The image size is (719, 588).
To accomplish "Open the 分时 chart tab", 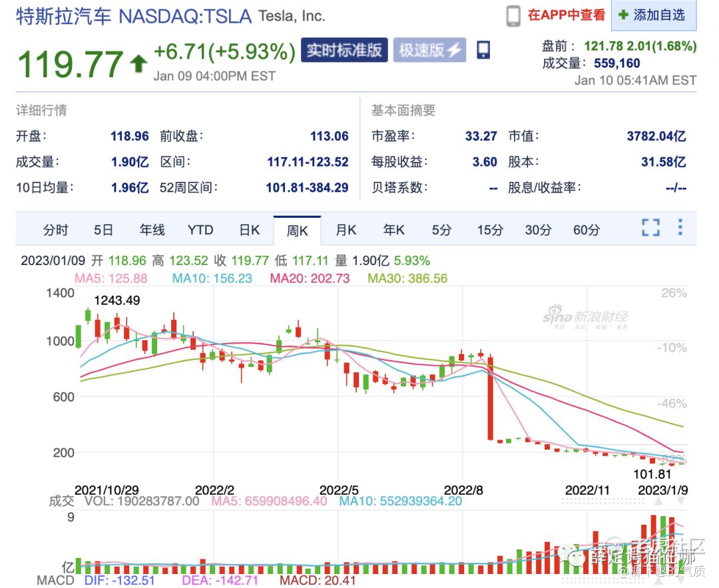I will (55, 230).
